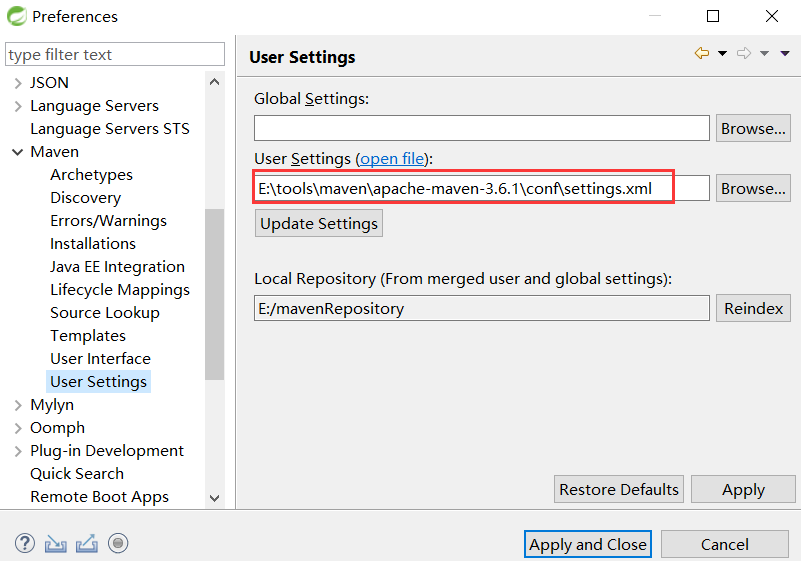Click the 'open file' link
Viewport: 801px width, 561px height.
392,159
